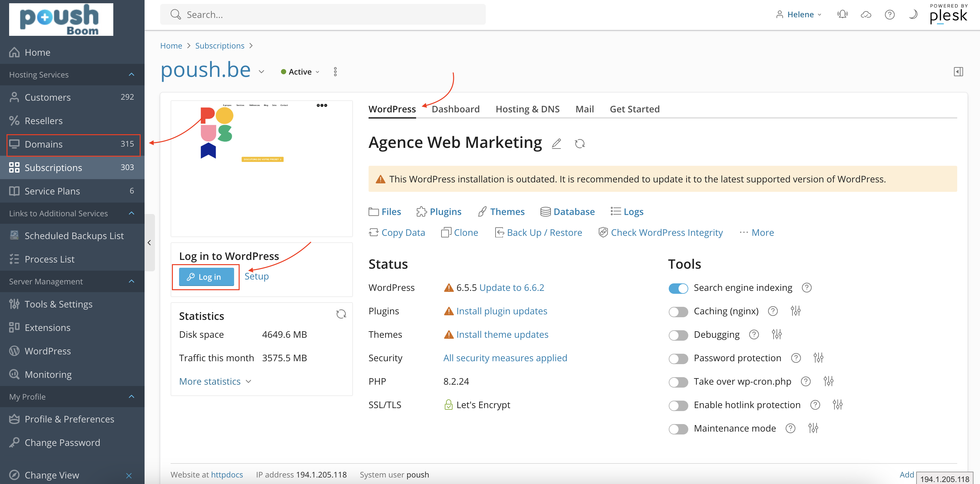Click refresh icon next to Agence Web Marketing

(x=580, y=143)
